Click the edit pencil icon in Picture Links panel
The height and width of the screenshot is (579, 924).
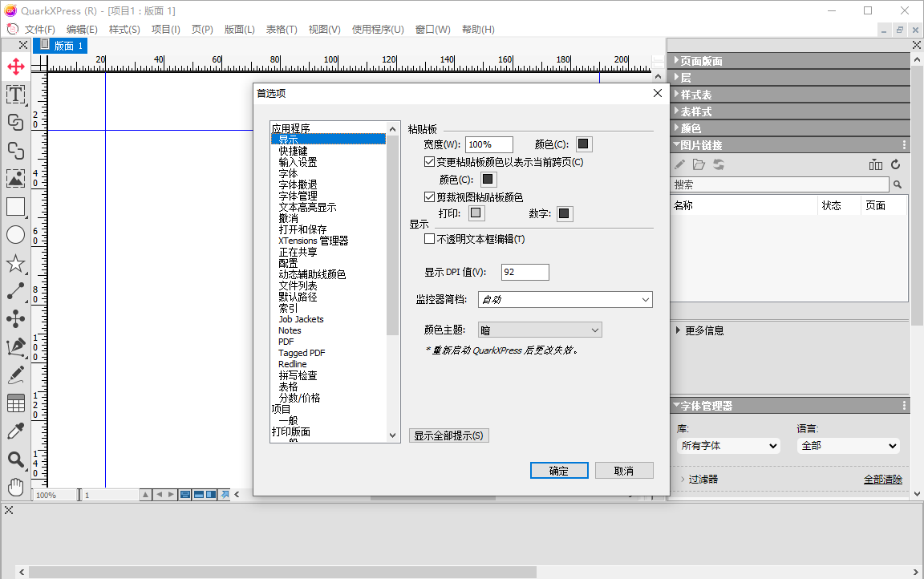tap(679, 165)
